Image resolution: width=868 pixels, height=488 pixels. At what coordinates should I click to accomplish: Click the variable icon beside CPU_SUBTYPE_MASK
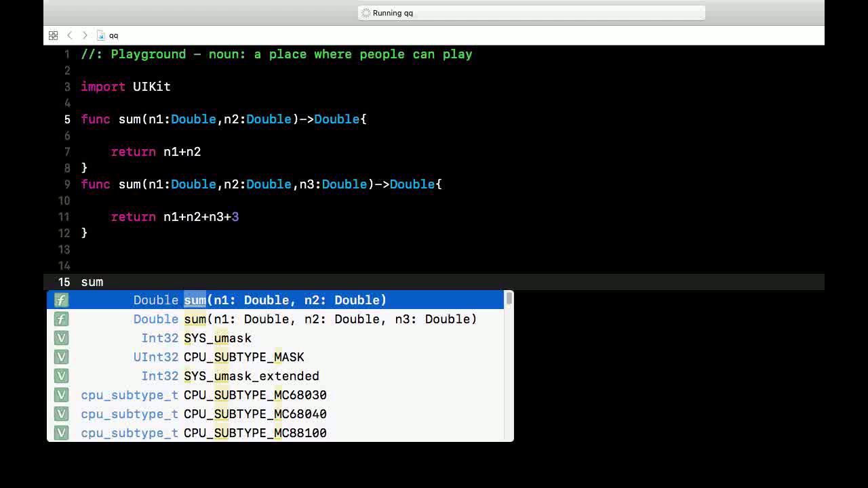[61, 357]
